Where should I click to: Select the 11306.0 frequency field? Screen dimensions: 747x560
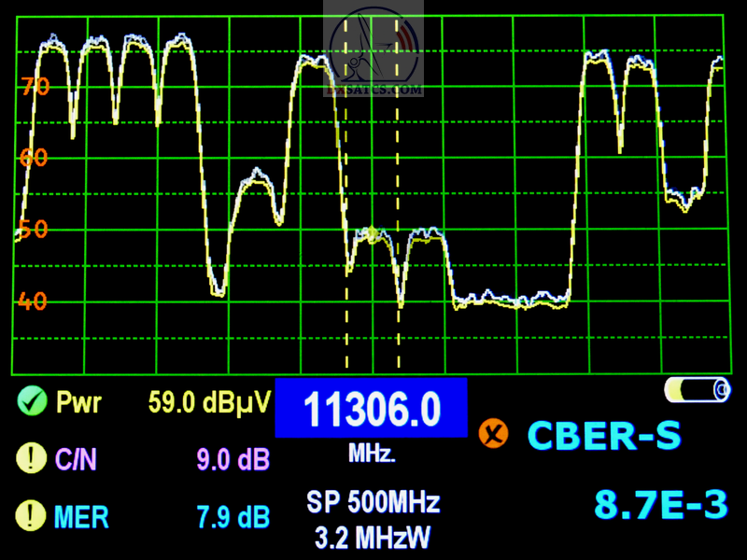pos(371,408)
